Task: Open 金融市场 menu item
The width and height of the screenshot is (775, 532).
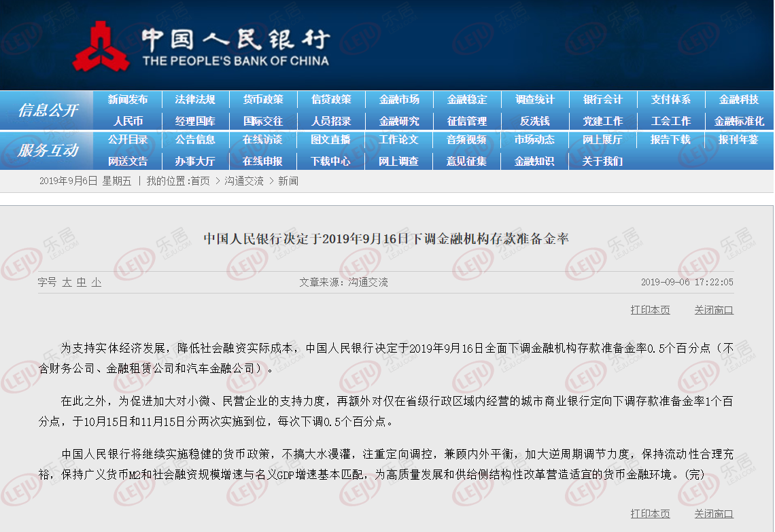Action: (399, 99)
